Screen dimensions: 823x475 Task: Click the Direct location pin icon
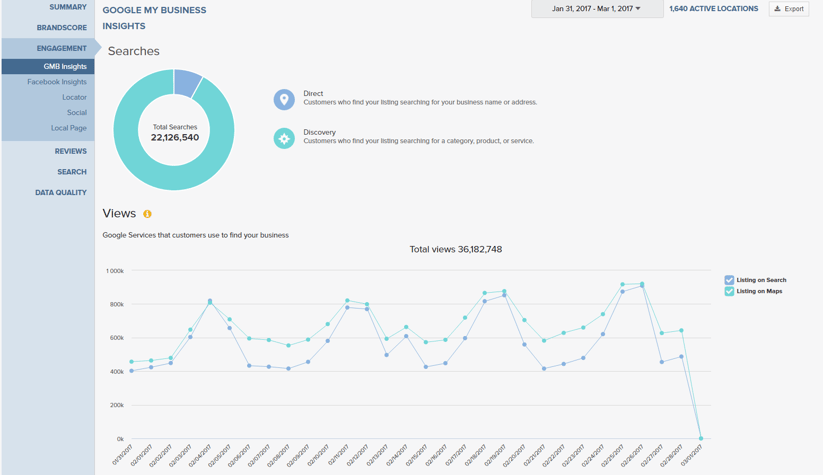coord(284,99)
